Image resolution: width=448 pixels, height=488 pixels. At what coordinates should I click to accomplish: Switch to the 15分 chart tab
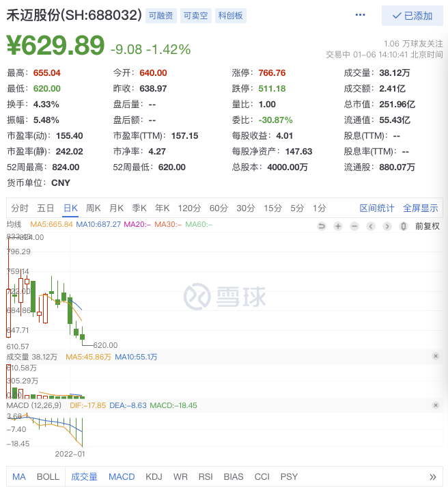[273, 208]
